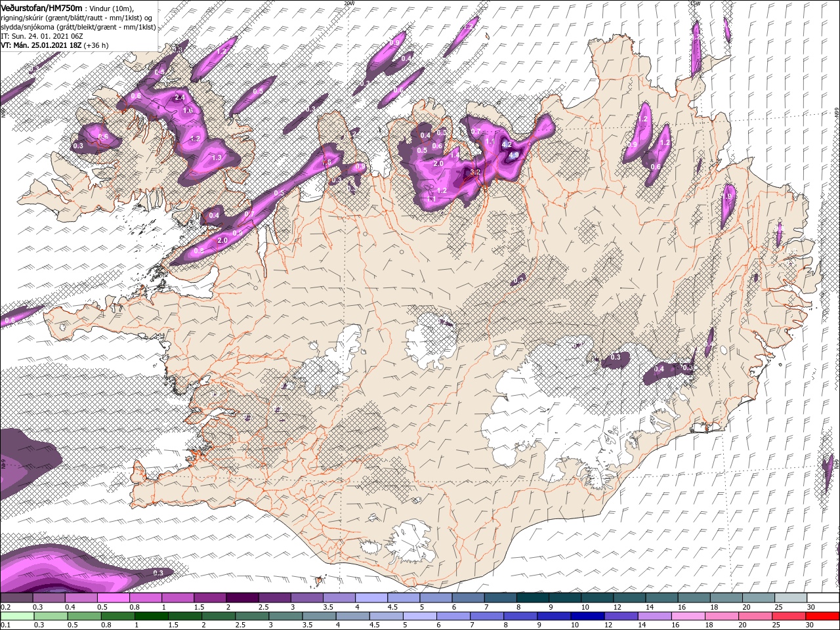Click the 2.4 precipitation value in the Westfjords

tap(180, 98)
